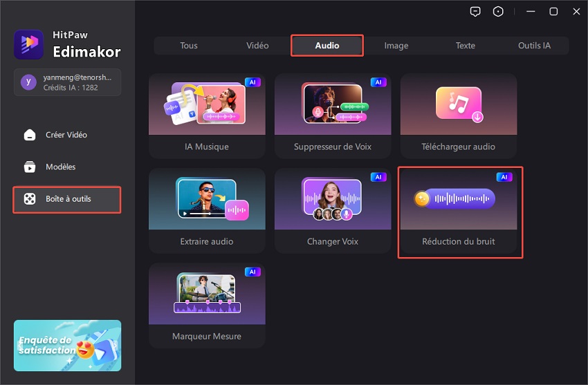The image size is (588, 385).
Task: Open the Texte tab
Action: (465, 46)
